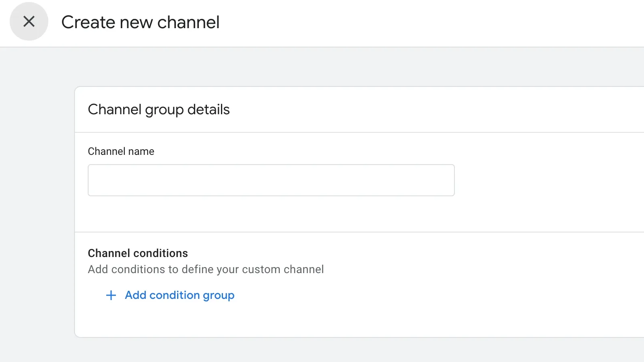Click the condition definition helper text
Image resolution: width=644 pixels, height=362 pixels.
pyautogui.click(x=206, y=269)
